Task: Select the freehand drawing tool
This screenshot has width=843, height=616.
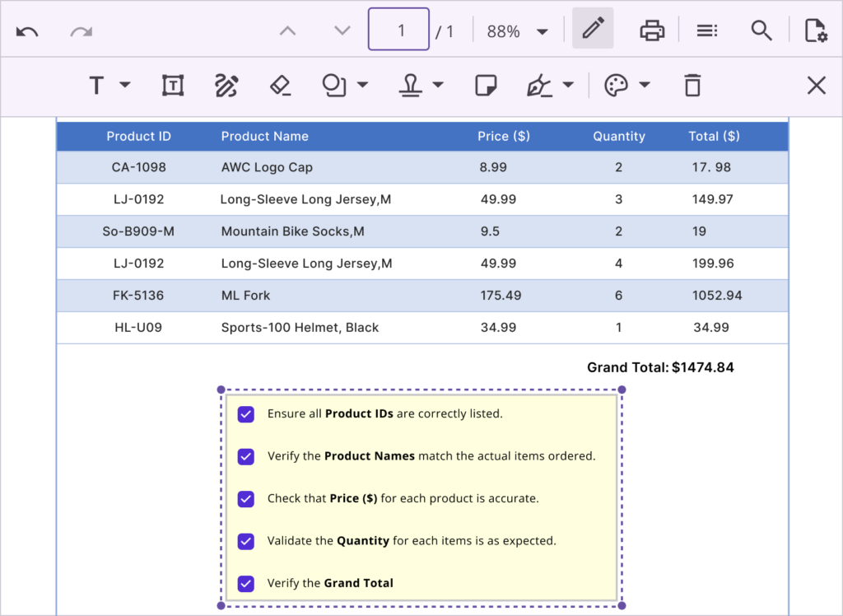Action: coord(226,85)
